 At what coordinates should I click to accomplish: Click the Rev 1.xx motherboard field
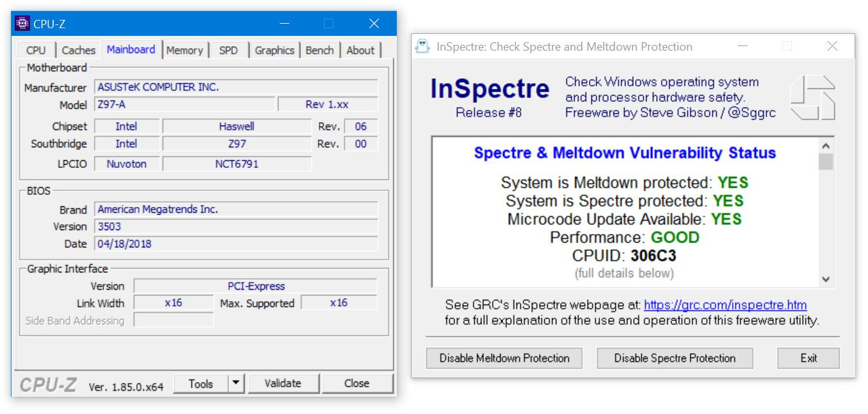tap(328, 104)
